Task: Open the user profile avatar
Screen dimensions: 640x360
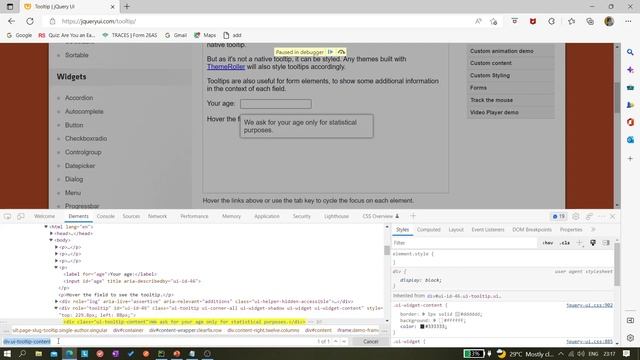Action: coord(609,21)
